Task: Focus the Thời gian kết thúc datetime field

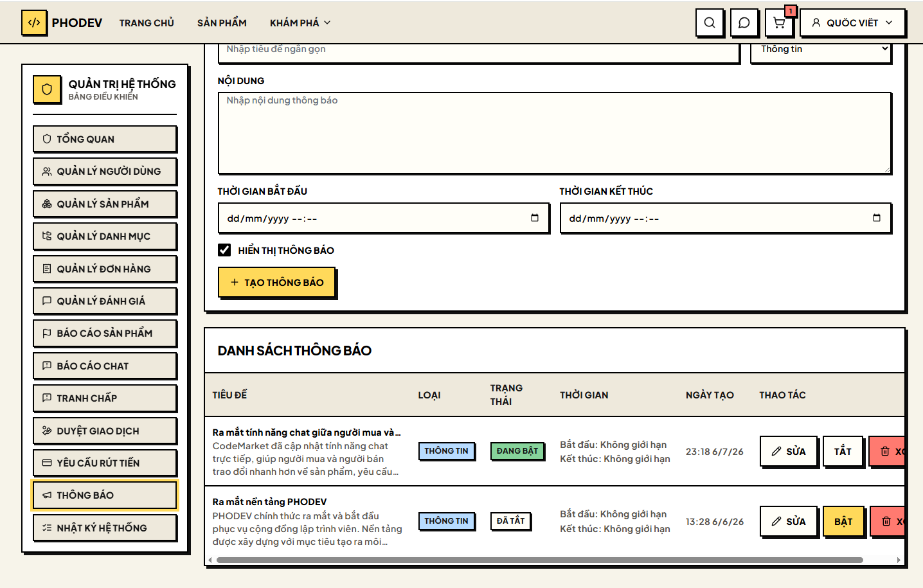Action: tap(726, 218)
